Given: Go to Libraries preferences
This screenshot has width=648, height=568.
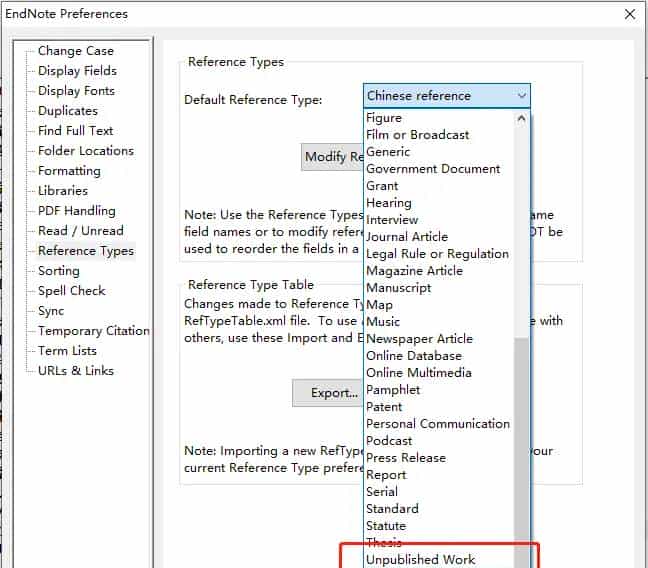Looking at the screenshot, I should click(63, 191).
